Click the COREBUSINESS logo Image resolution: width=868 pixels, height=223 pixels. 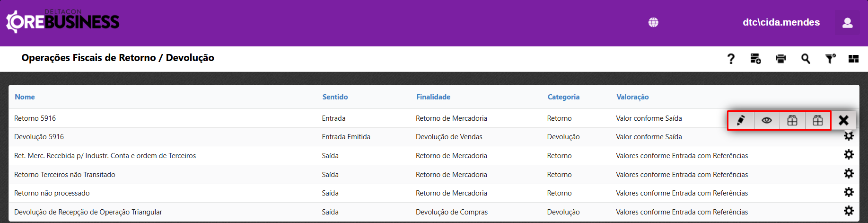pyautogui.click(x=63, y=22)
